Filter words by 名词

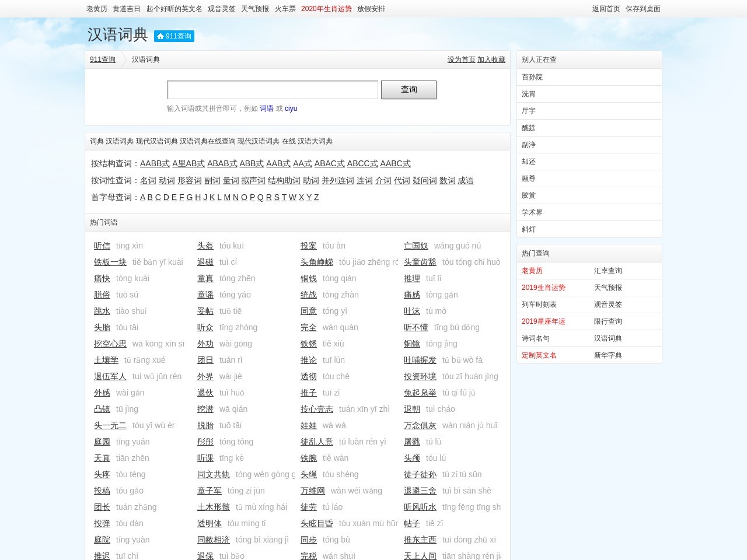(148, 180)
